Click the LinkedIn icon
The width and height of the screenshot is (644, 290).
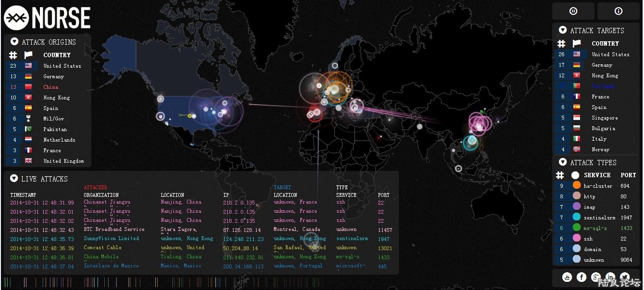pyautogui.click(x=610, y=277)
